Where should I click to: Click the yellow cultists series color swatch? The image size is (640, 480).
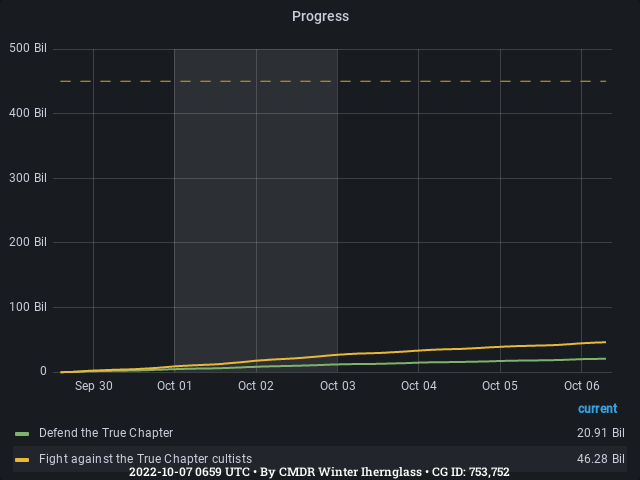point(22,460)
